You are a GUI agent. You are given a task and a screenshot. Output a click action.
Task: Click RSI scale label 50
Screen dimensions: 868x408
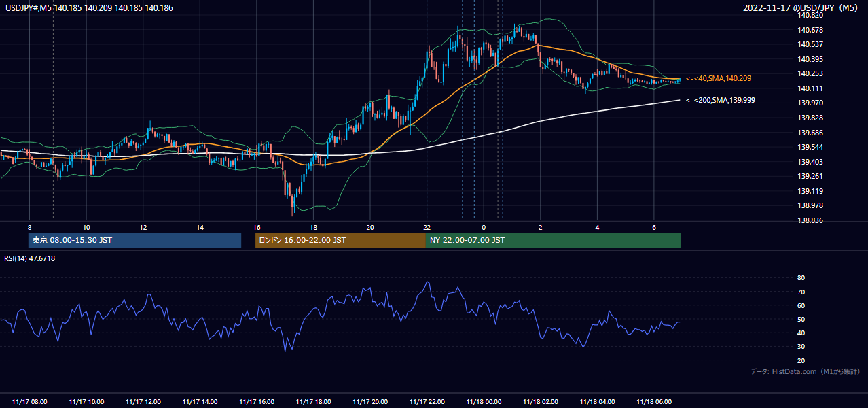click(x=801, y=320)
